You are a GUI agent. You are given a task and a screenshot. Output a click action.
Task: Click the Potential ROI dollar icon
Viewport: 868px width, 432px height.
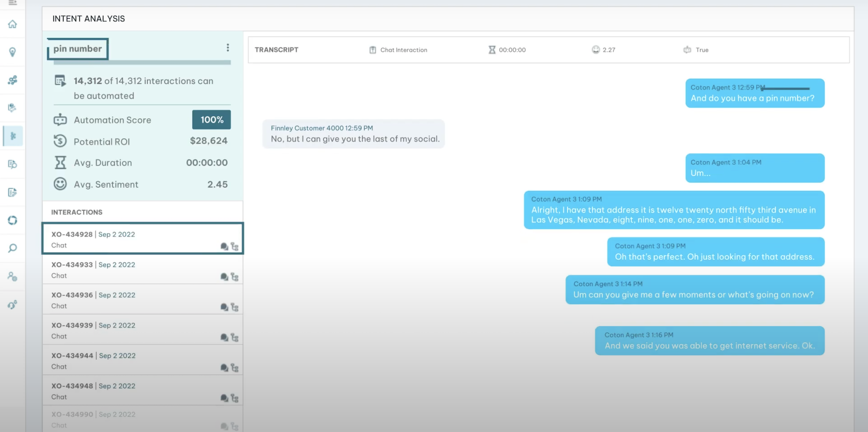coord(60,141)
